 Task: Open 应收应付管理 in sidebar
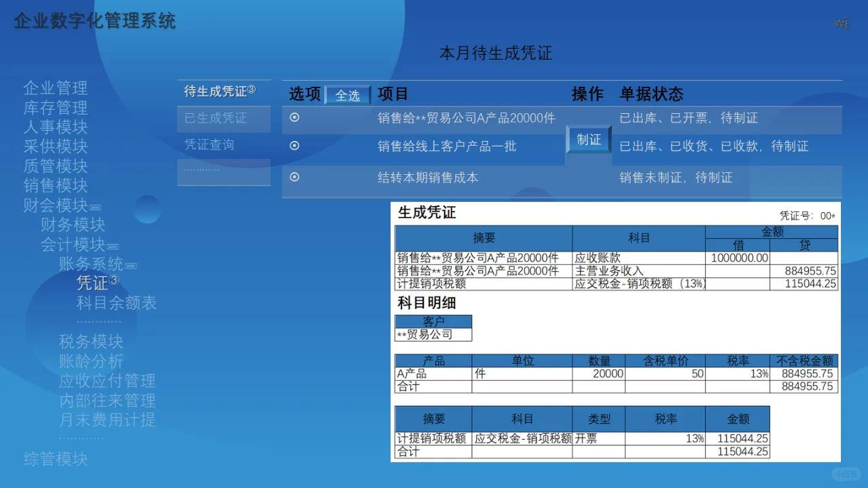tap(107, 381)
